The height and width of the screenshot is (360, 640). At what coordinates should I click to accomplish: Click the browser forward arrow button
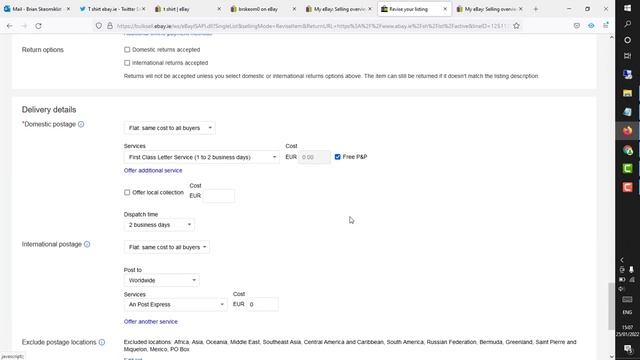(x=24, y=26)
